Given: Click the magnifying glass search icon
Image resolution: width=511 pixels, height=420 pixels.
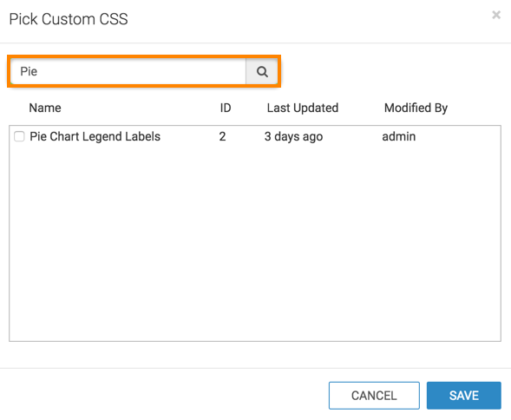Looking at the screenshot, I should coord(262,71).
